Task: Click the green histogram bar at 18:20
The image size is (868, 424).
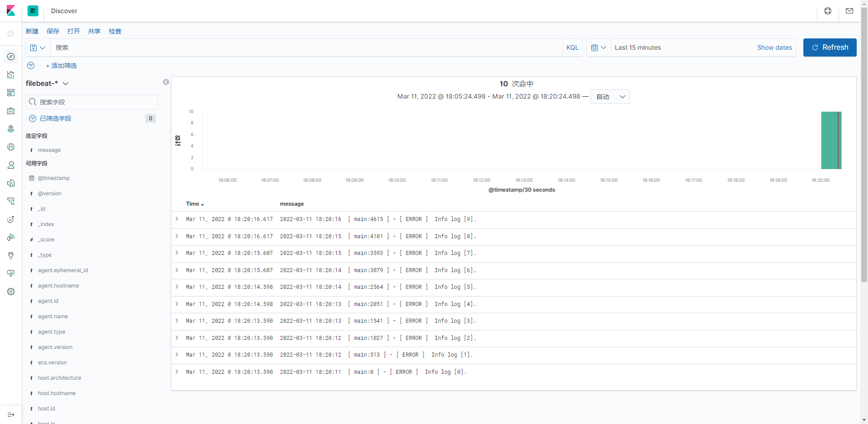Action: pos(831,140)
